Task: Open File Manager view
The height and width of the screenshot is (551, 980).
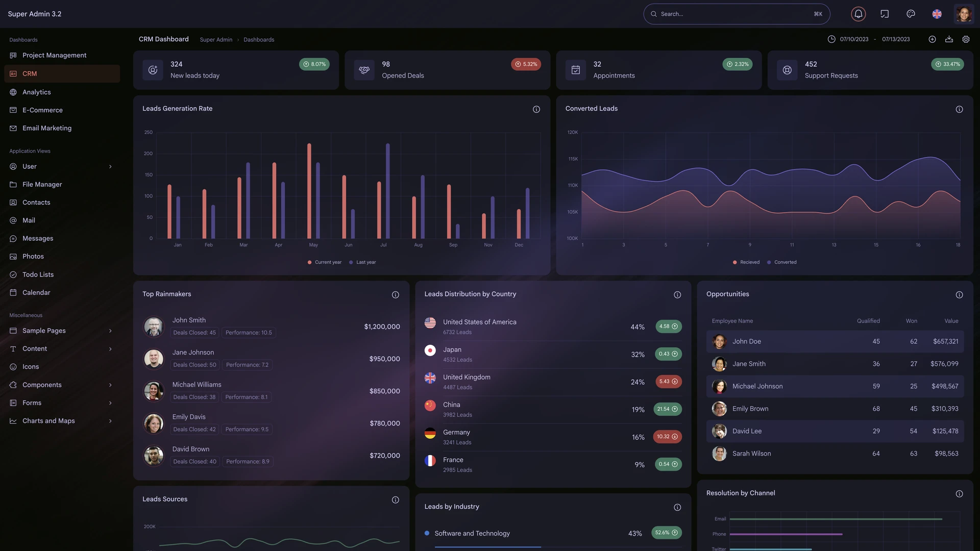Action: 62,184
